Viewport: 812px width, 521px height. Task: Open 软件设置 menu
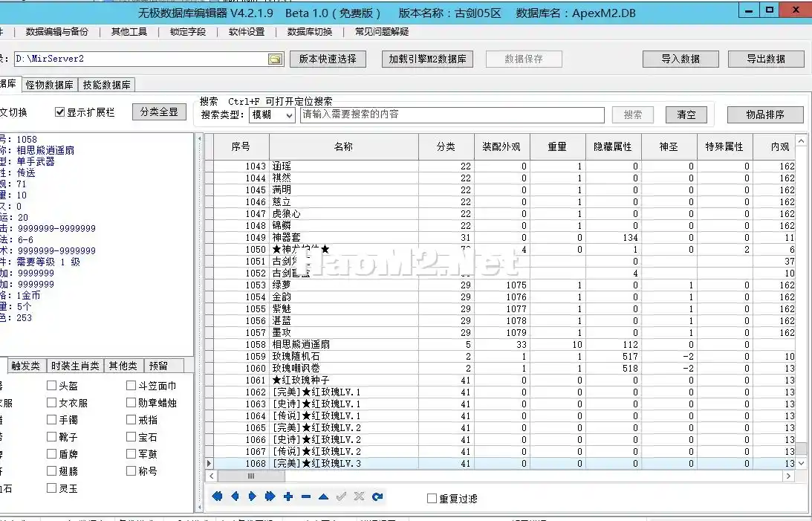point(247,32)
